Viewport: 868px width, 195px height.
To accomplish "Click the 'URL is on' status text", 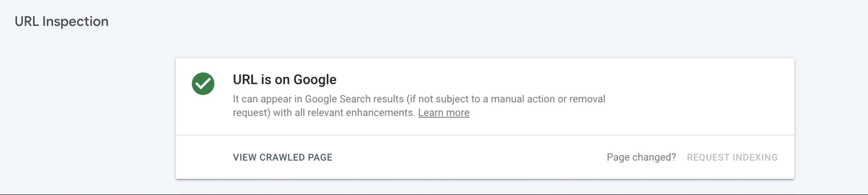I will coord(261,80).
